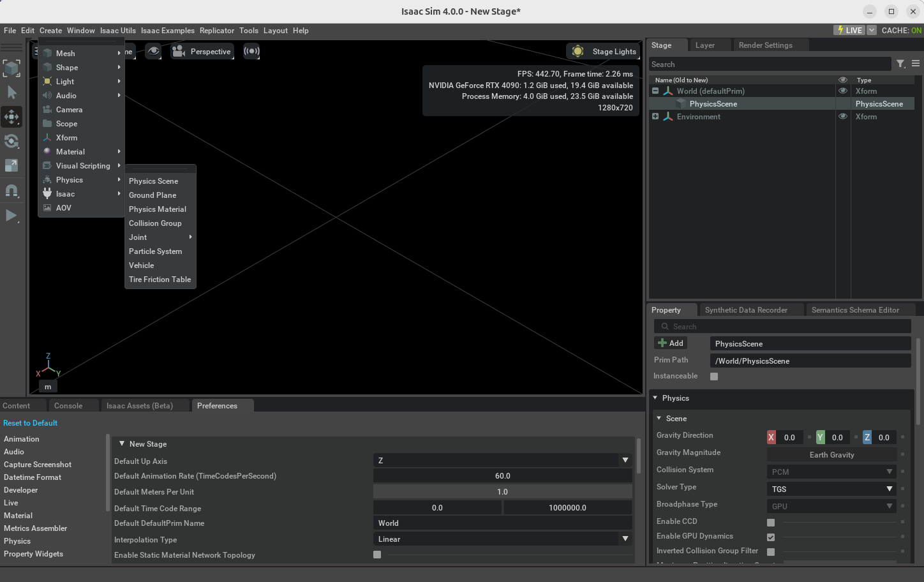Screen dimensions: 924x582
Task: Select Ground Plane from Physics submenu
Action: 160,195
